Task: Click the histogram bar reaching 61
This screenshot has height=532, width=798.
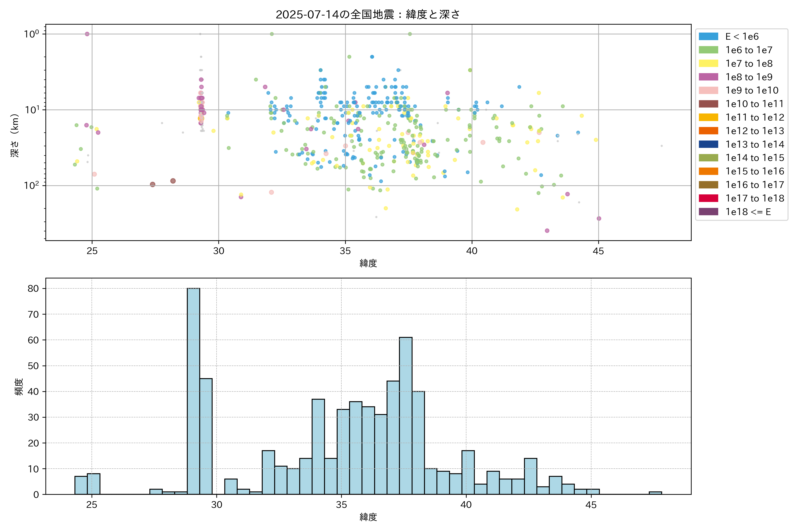Action: pos(405,416)
